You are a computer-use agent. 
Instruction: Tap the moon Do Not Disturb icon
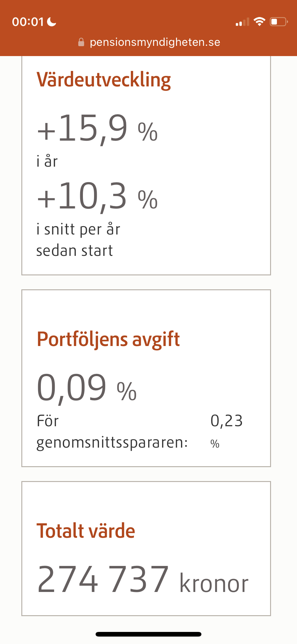pyautogui.click(x=51, y=21)
